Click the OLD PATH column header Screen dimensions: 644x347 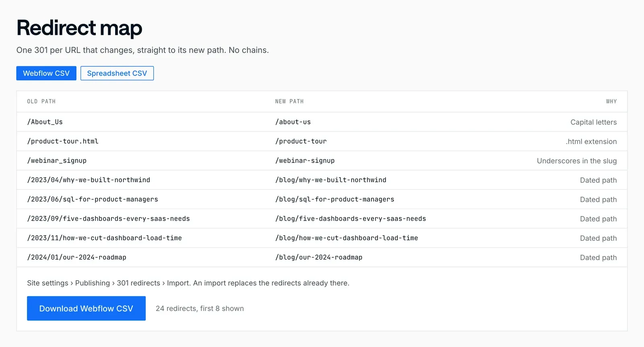click(41, 101)
